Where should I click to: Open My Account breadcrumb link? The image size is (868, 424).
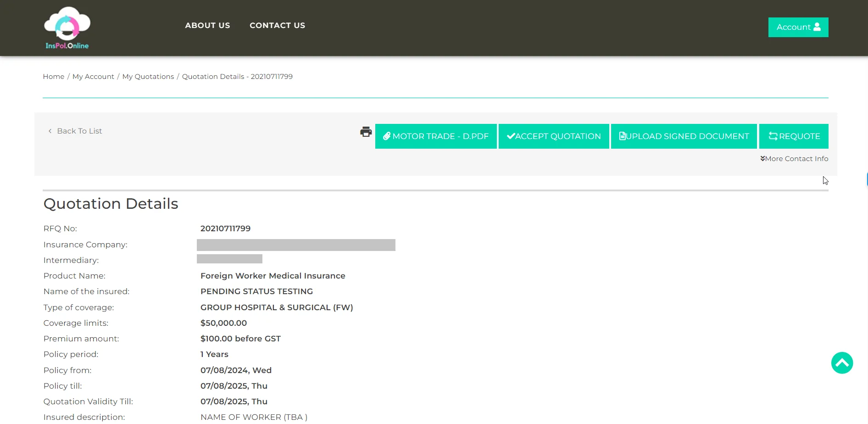click(93, 77)
